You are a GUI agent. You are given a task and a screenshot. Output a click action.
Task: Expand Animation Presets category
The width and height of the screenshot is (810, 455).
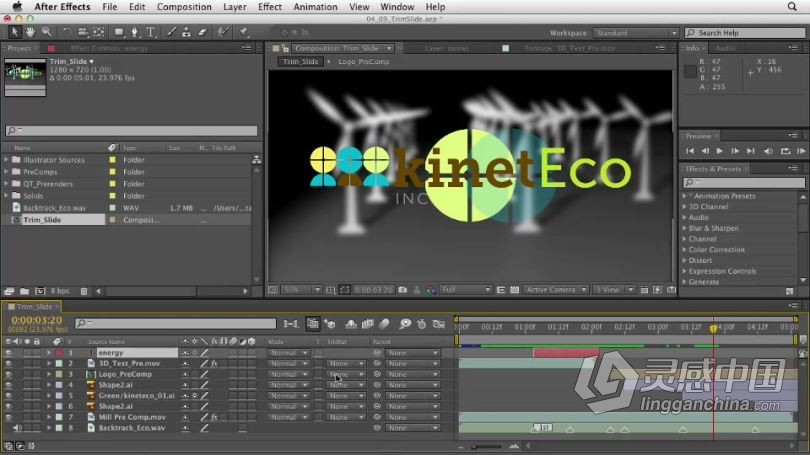684,196
